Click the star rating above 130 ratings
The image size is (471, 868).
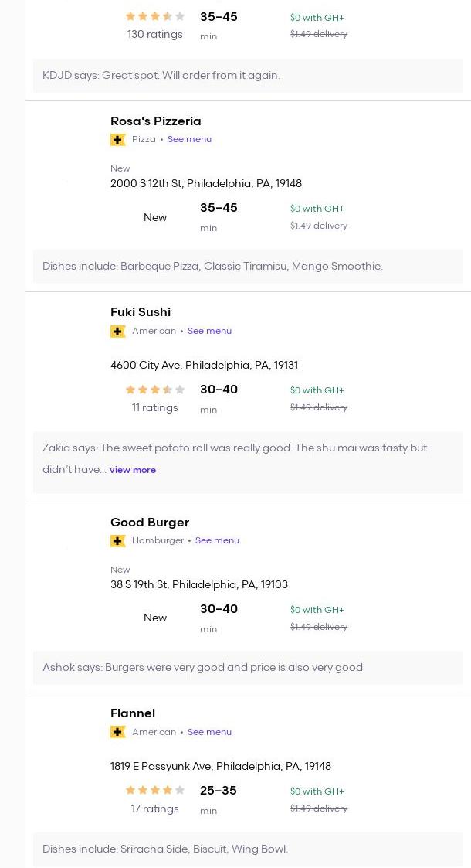point(154,16)
